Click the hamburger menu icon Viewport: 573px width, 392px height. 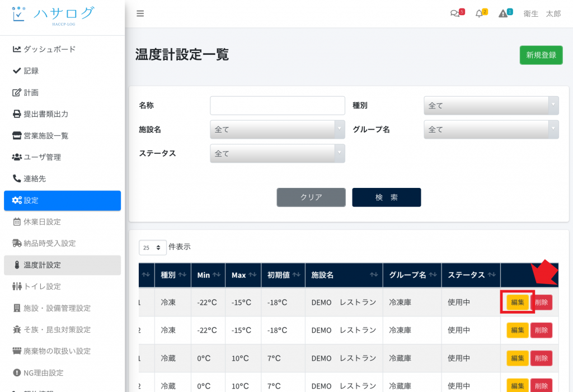140,14
